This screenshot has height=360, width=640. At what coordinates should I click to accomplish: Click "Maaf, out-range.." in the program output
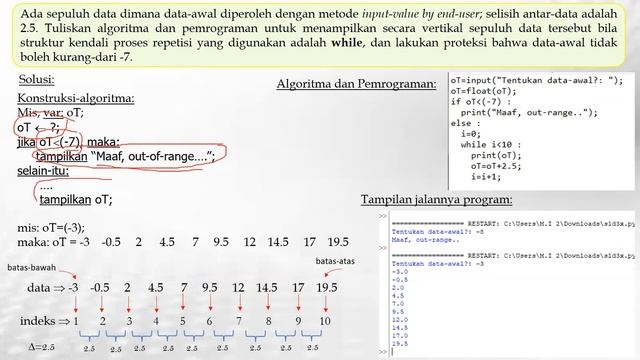426,240
